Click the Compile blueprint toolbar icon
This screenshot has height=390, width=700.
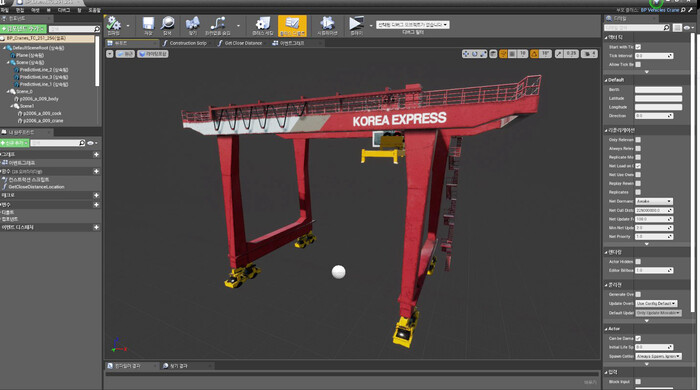coord(113,24)
